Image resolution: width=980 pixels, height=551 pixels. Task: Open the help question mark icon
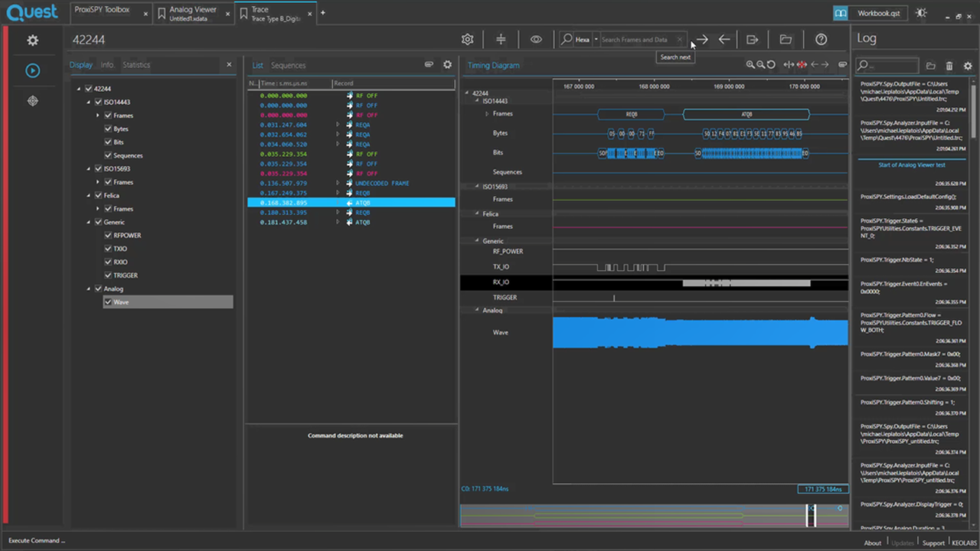pyautogui.click(x=822, y=40)
